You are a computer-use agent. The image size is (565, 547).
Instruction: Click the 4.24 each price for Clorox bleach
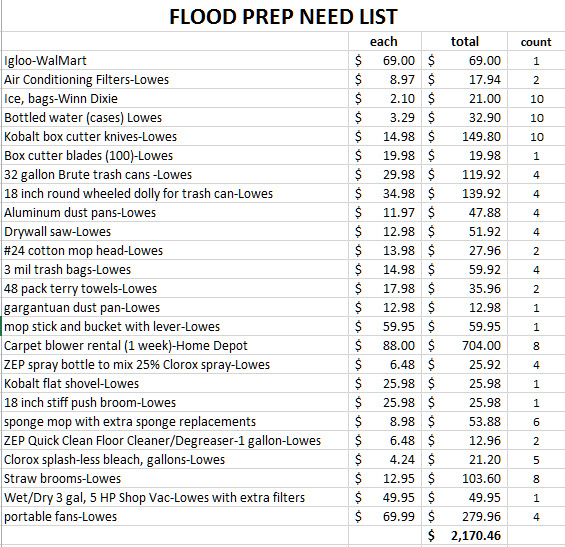point(385,459)
